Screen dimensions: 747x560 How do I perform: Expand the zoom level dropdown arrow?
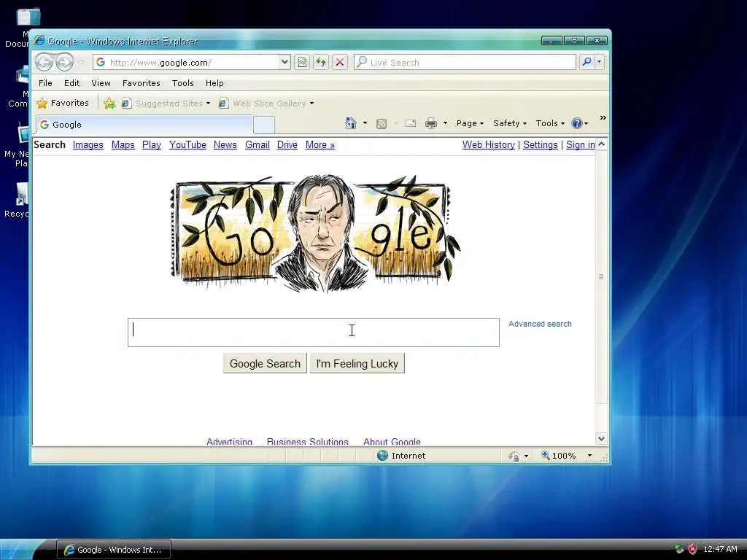589,456
